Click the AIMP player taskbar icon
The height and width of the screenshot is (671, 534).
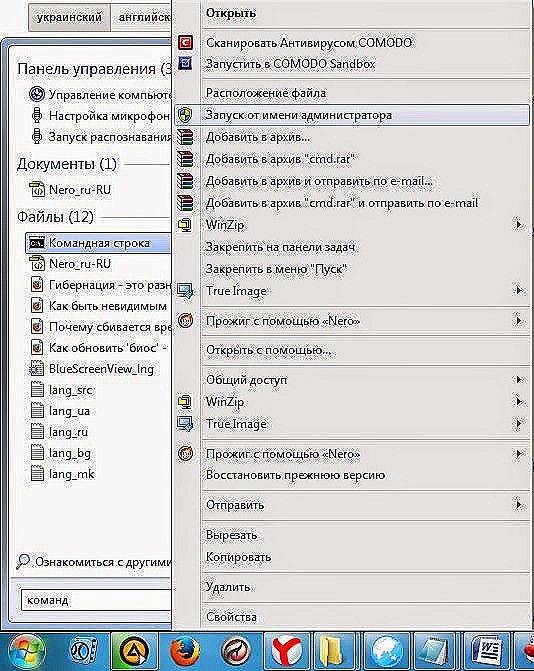tap(134, 652)
